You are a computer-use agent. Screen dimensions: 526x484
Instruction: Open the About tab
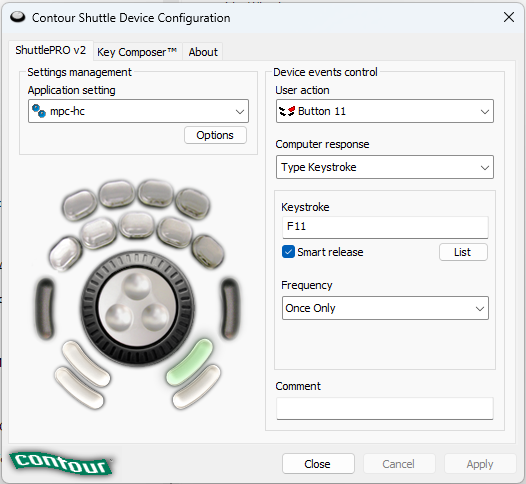[x=203, y=52]
